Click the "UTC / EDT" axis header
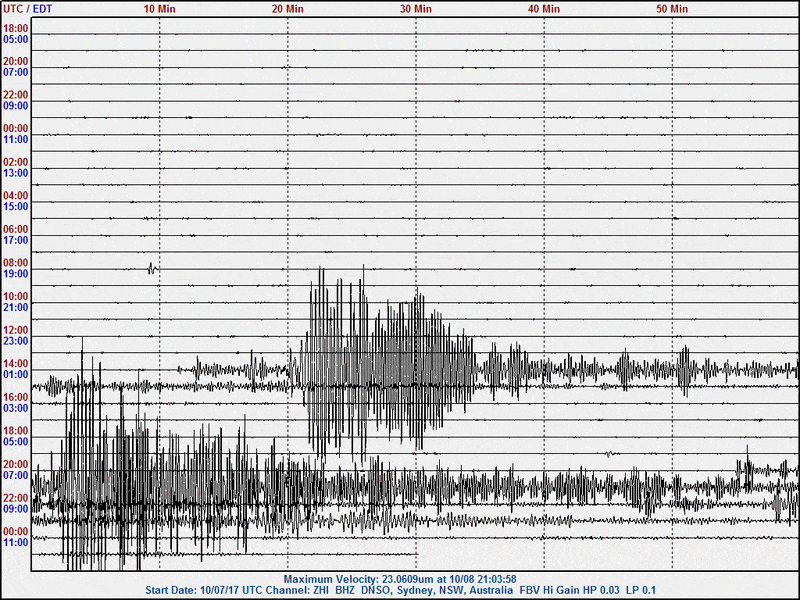800x600 pixels. coord(27,9)
